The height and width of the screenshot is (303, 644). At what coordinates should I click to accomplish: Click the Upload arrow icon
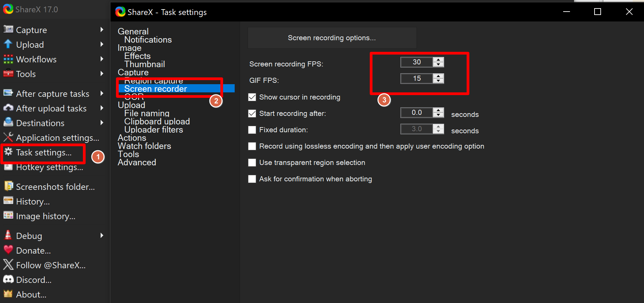click(x=8, y=44)
